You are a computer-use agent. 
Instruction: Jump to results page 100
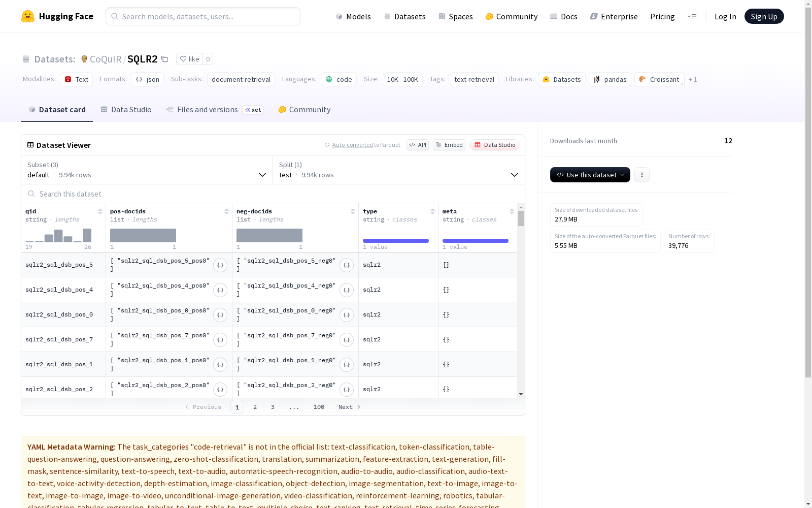(319, 407)
